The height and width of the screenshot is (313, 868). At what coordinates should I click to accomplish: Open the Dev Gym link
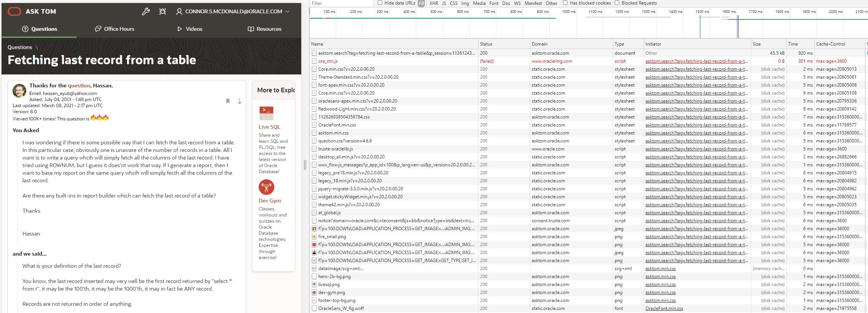[x=270, y=201]
